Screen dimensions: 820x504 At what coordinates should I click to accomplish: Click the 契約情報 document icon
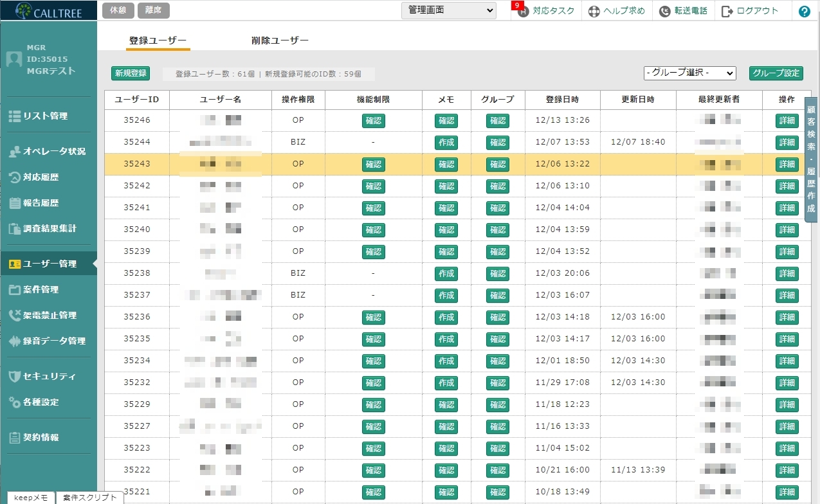[15, 438]
